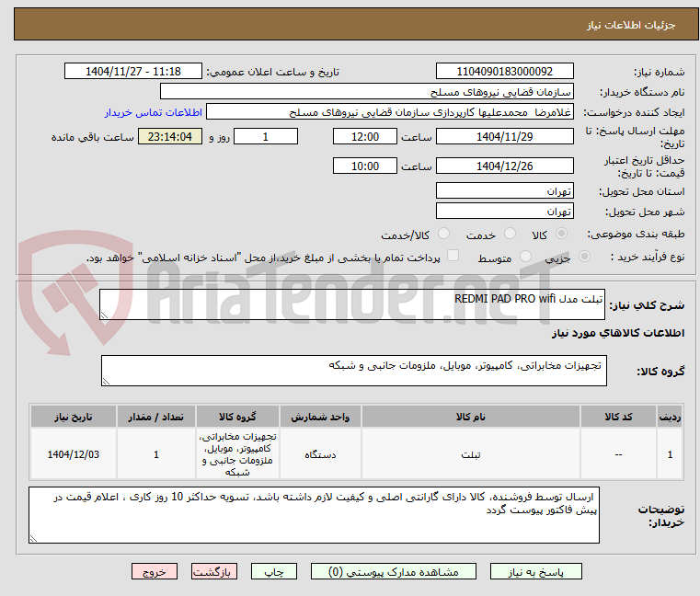The image size is (700, 596).
Task: Click the چاپ print button
Action: [x=274, y=571]
